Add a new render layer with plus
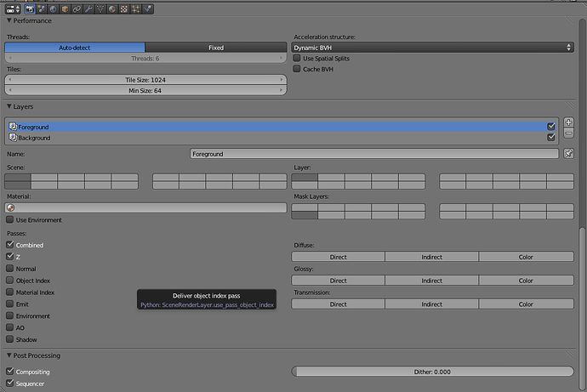The image size is (587, 392). [x=568, y=122]
